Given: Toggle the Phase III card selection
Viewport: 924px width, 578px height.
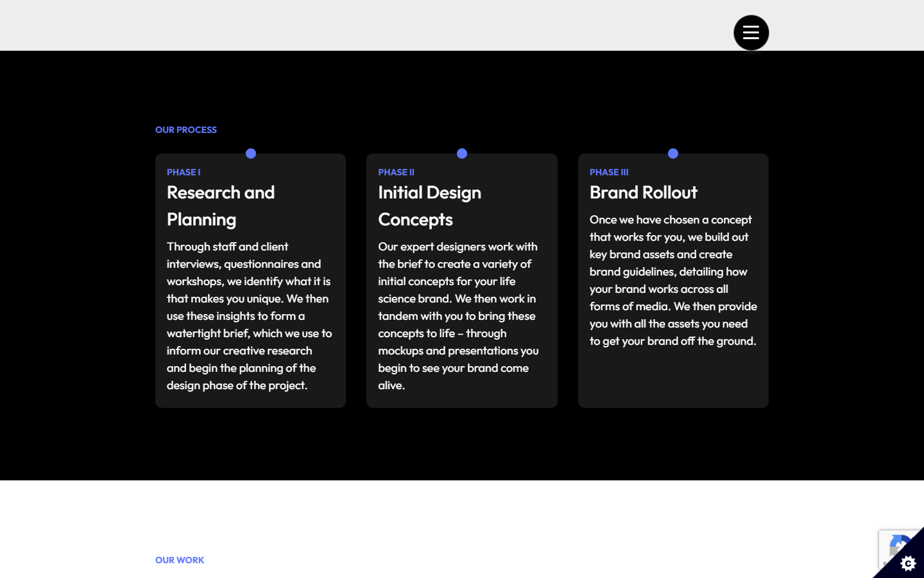Looking at the screenshot, I should click(672, 281).
